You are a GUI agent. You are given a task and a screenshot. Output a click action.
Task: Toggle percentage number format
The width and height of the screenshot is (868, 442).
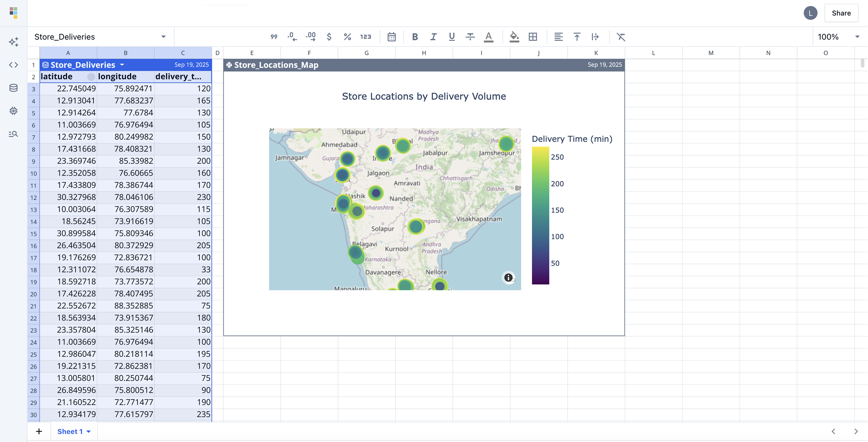point(347,37)
